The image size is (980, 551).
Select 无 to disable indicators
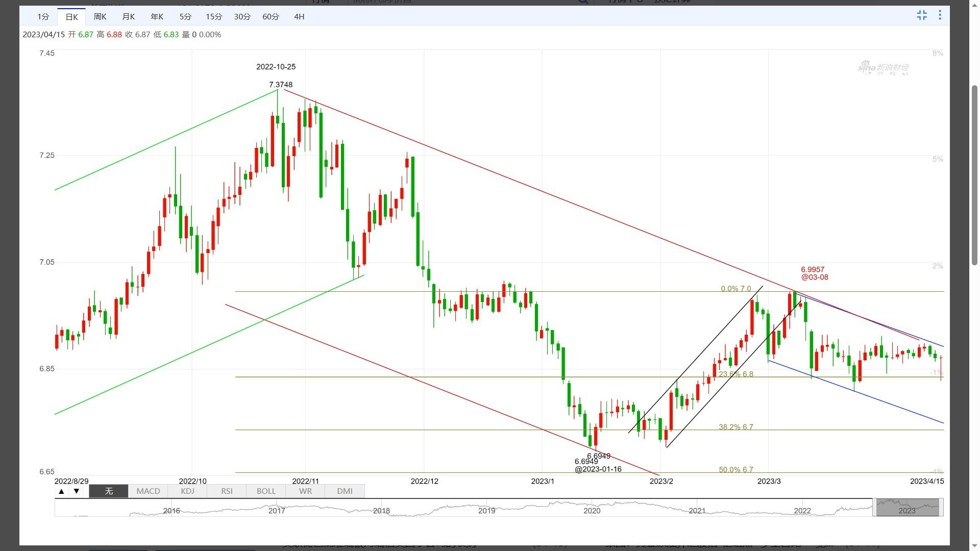108,491
